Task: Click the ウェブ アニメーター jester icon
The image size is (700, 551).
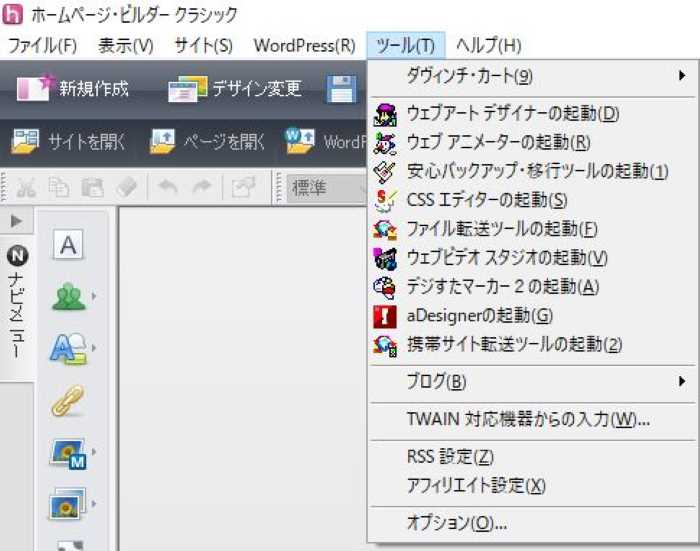Action: 385,143
